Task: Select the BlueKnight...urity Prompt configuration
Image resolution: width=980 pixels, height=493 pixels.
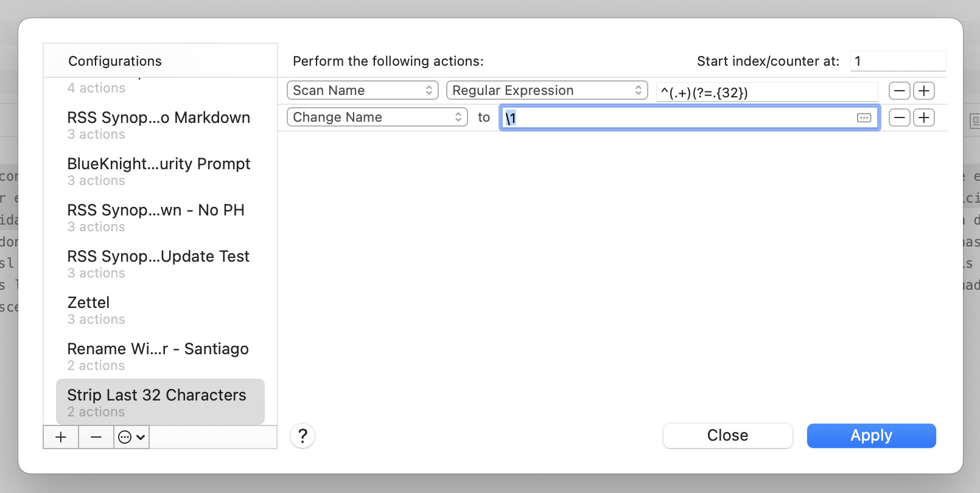Action: pyautogui.click(x=159, y=171)
